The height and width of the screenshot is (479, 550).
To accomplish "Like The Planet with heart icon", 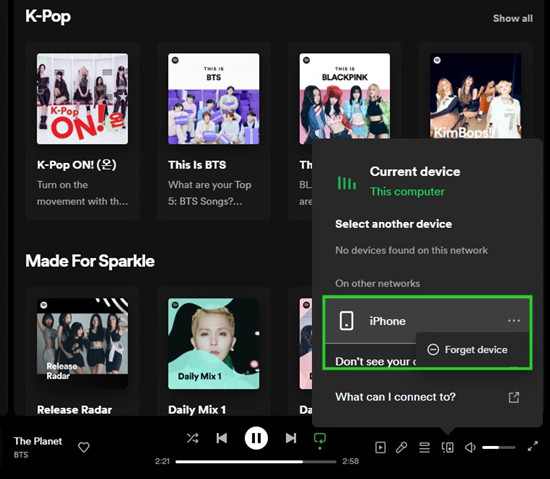I will pyautogui.click(x=83, y=447).
